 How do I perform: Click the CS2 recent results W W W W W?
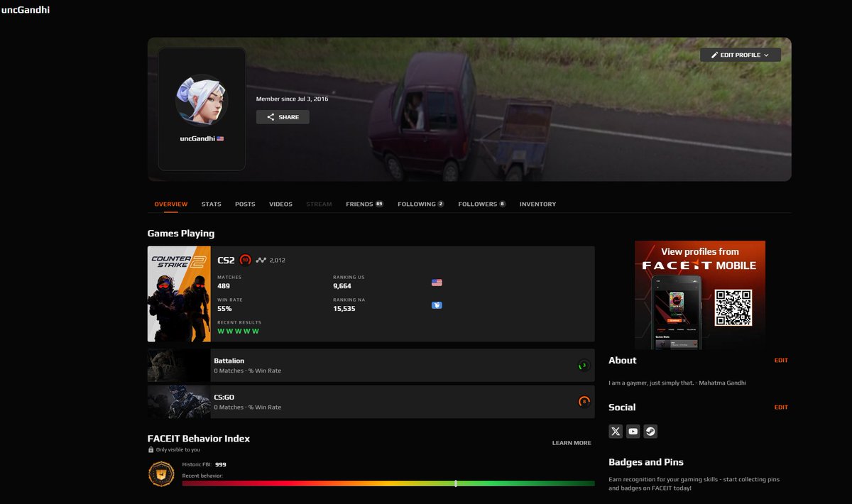[x=238, y=332]
